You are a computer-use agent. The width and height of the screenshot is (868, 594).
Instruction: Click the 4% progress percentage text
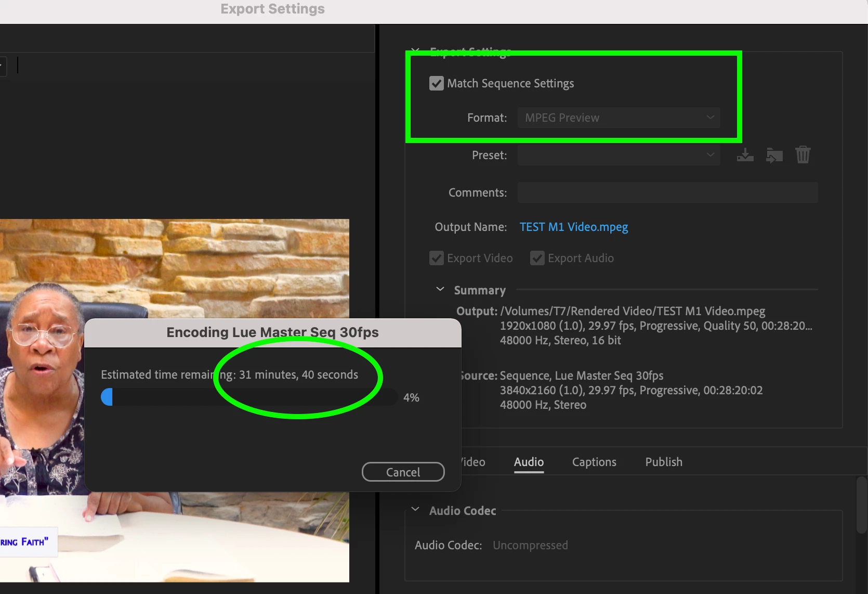pos(411,397)
